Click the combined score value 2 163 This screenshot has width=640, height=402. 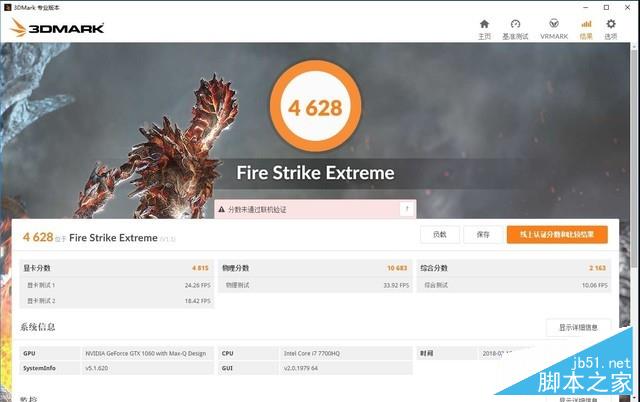tap(598, 268)
